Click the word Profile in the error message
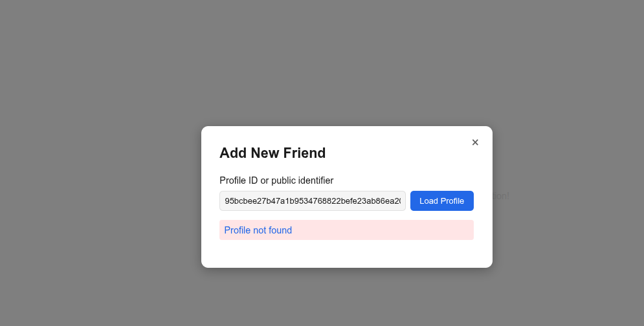644x326 pixels. point(236,230)
